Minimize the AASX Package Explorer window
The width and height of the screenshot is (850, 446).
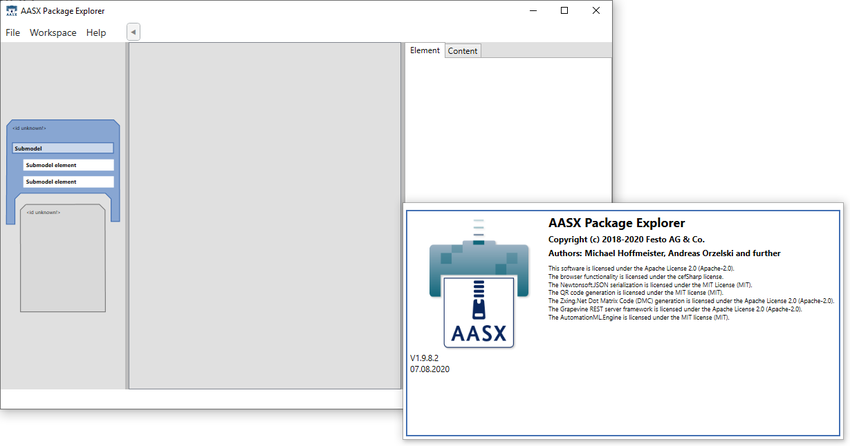coord(533,10)
